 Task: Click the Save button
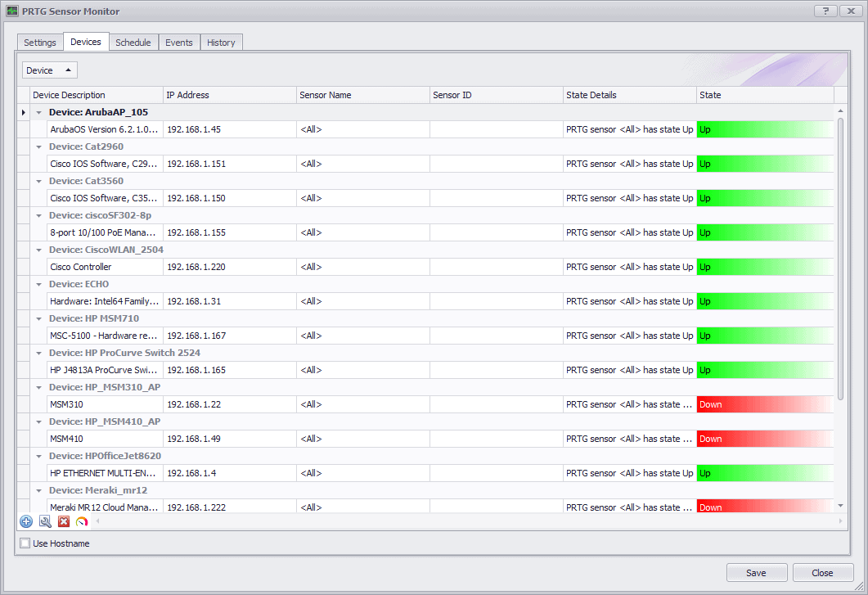coord(756,573)
